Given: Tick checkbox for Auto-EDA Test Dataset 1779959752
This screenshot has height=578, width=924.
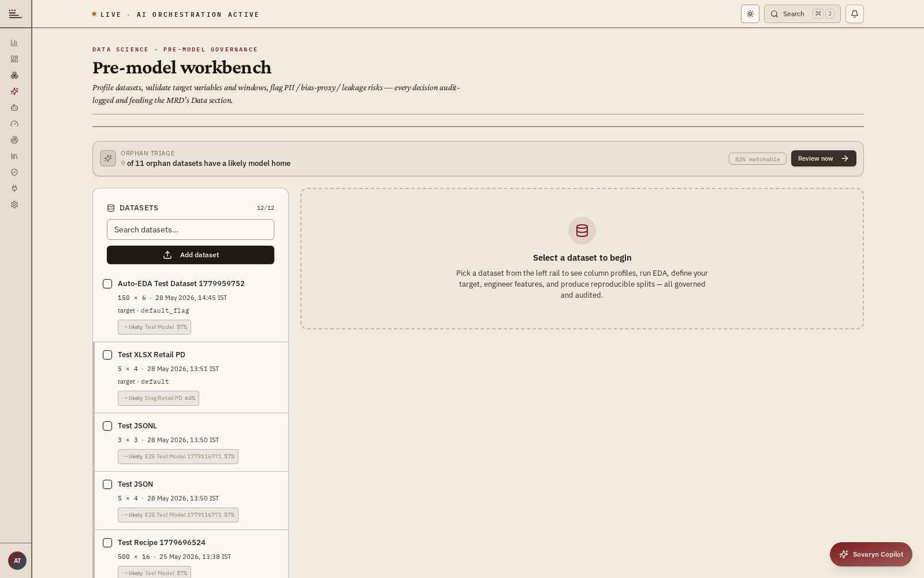Looking at the screenshot, I should [x=107, y=284].
